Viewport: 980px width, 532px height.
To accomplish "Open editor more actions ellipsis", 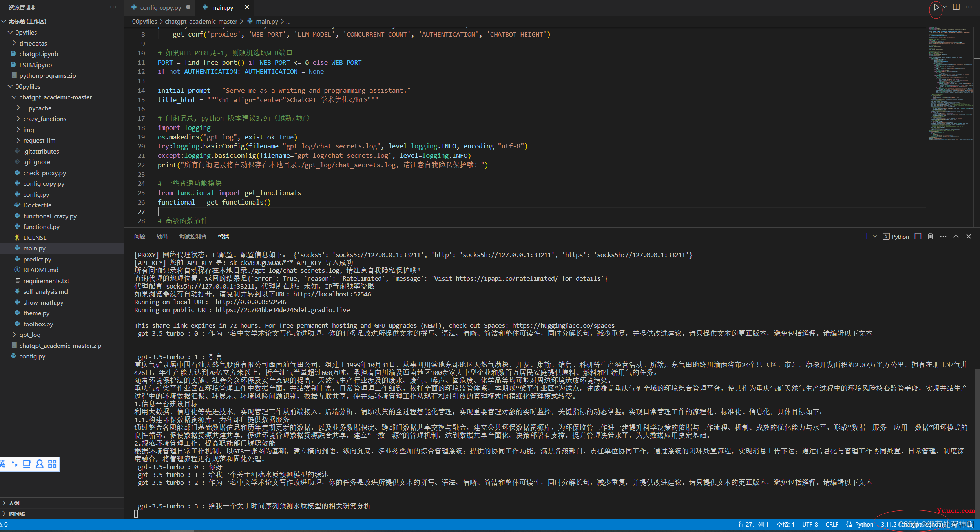I will tap(969, 7).
